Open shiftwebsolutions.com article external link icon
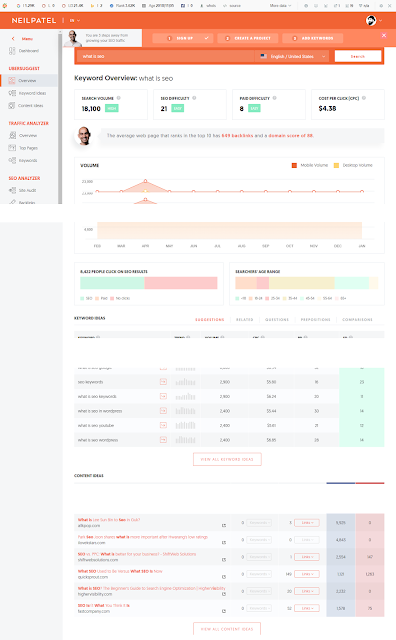Image resolution: width=396 pixels, height=640 pixels. [x=224, y=560]
